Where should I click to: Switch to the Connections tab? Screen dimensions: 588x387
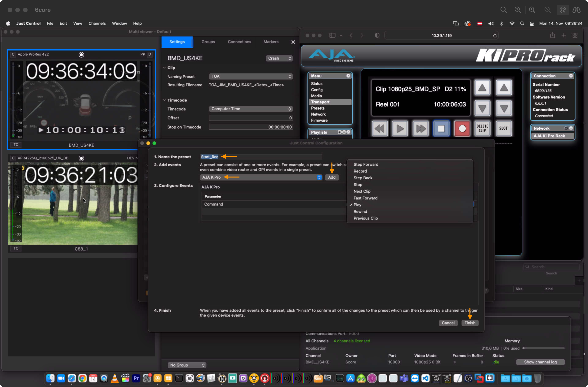pyautogui.click(x=239, y=42)
